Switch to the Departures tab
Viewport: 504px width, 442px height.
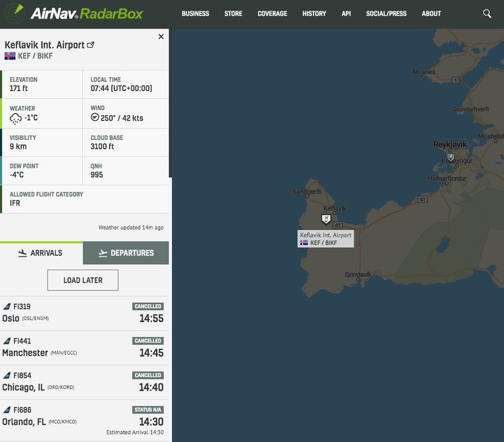pyautogui.click(x=125, y=253)
